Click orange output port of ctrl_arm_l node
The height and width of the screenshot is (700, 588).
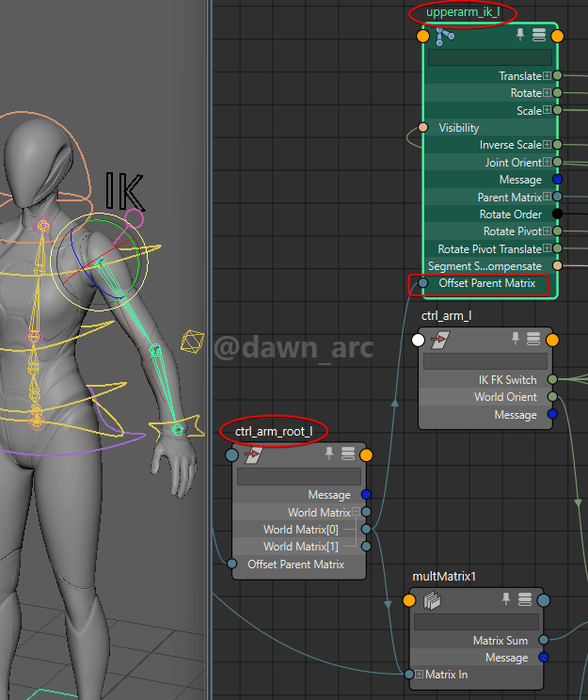pos(552,341)
